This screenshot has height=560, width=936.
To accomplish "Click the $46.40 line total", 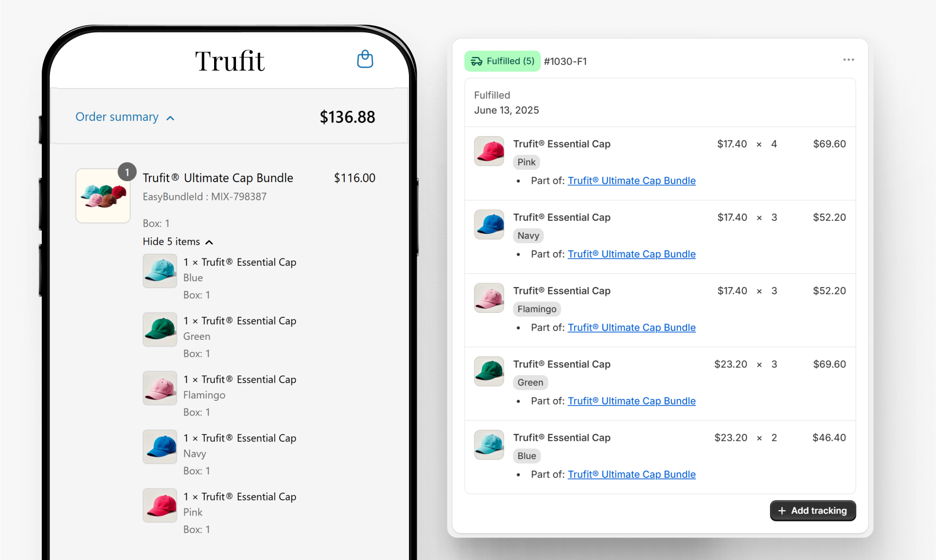I will [x=829, y=438].
